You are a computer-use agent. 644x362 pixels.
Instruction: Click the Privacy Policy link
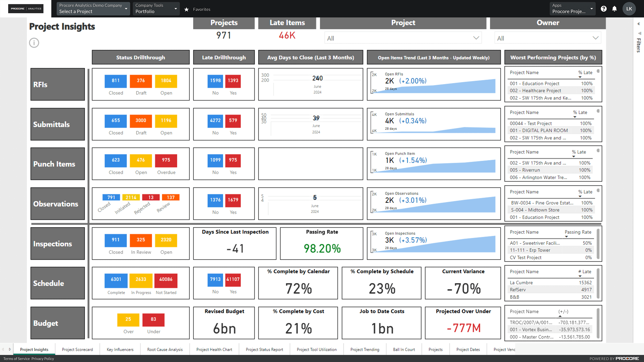[x=43, y=359]
